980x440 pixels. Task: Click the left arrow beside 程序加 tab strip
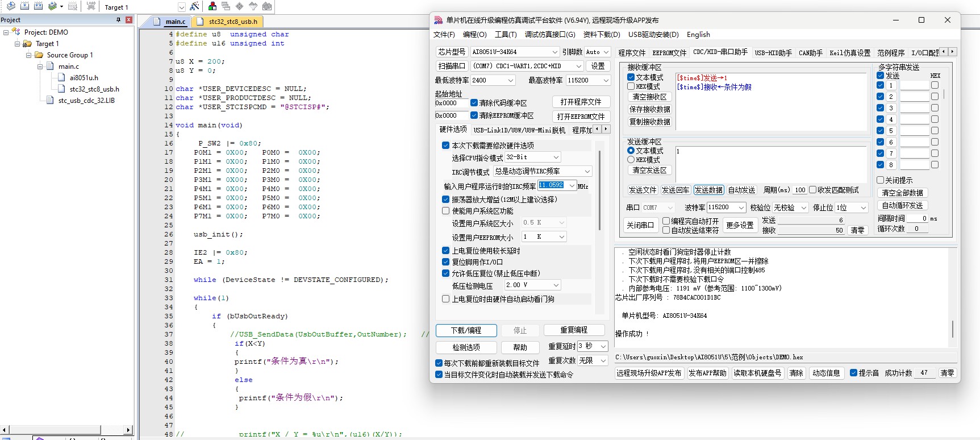tap(597, 129)
